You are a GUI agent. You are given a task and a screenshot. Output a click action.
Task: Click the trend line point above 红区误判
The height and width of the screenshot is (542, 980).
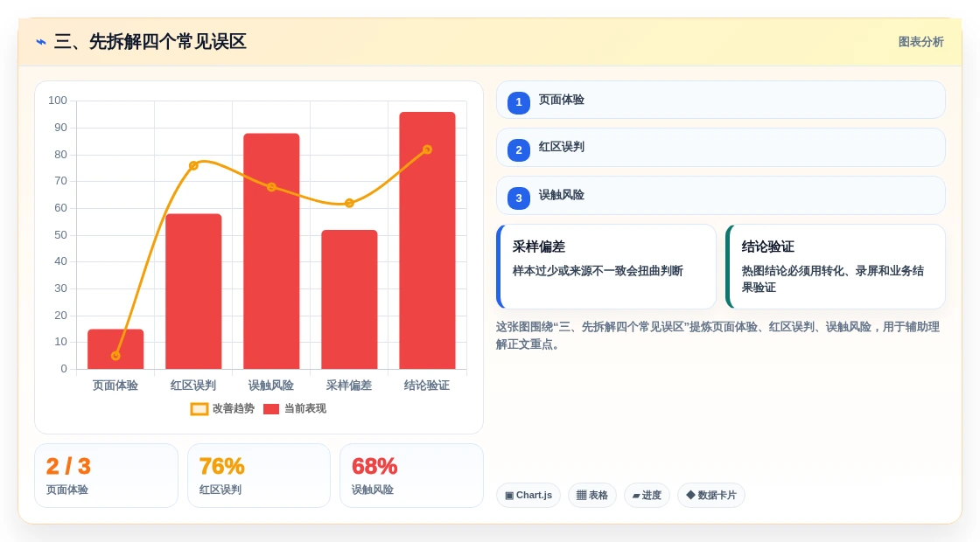pyautogui.click(x=193, y=165)
